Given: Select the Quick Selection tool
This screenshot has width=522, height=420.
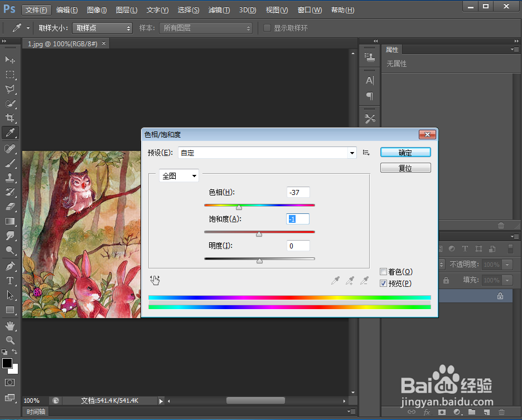Looking at the screenshot, I should coord(10,104).
